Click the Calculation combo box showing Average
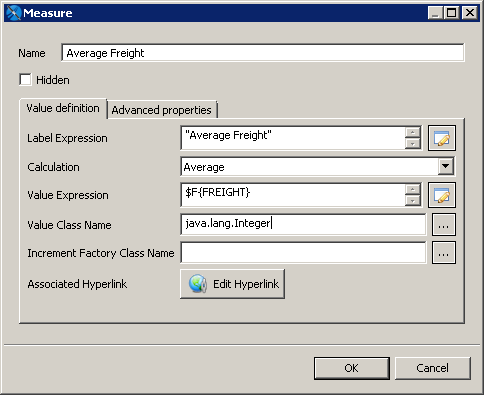The width and height of the screenshot is (484, 395). pyautogui.click(x=318, y=166)
